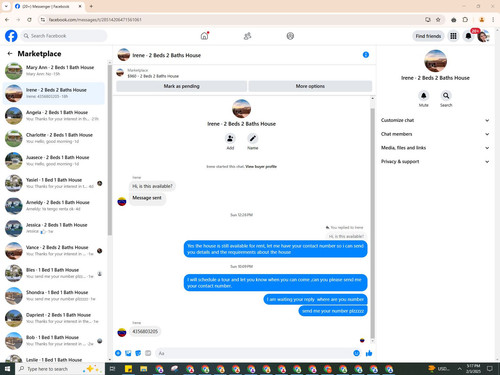Click the More options button
500x375 pixels.
(x=310, y=86)
